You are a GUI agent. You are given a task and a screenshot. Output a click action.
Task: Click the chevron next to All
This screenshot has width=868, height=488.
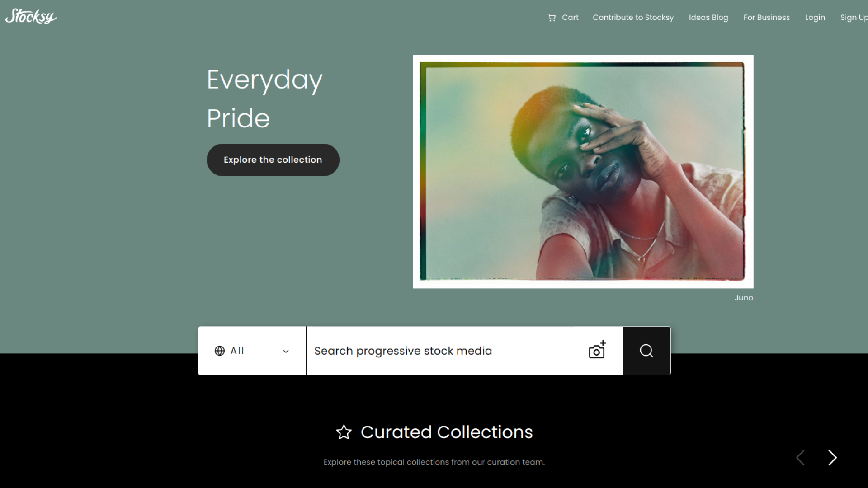286,352
